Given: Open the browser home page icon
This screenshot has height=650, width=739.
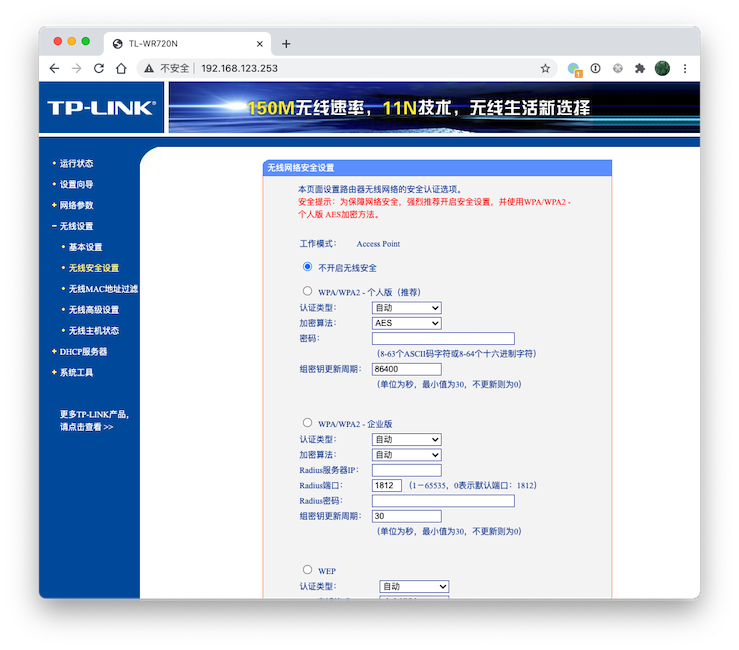Looking at the screenshot, I should (x=121, y=68).
